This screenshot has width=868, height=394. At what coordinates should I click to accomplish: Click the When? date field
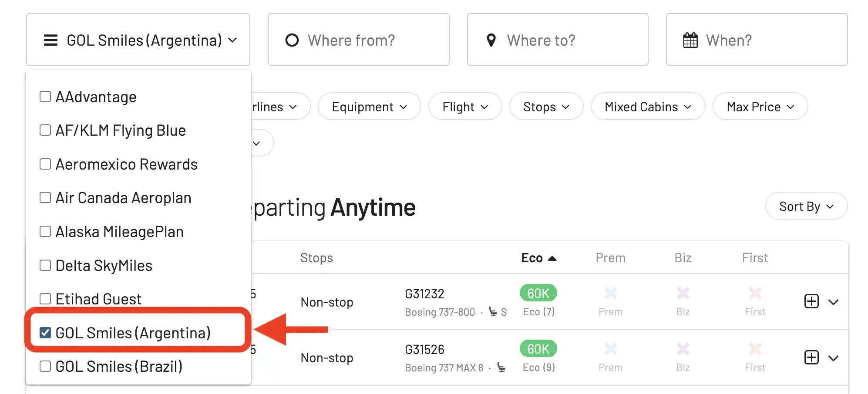(757, 40)
